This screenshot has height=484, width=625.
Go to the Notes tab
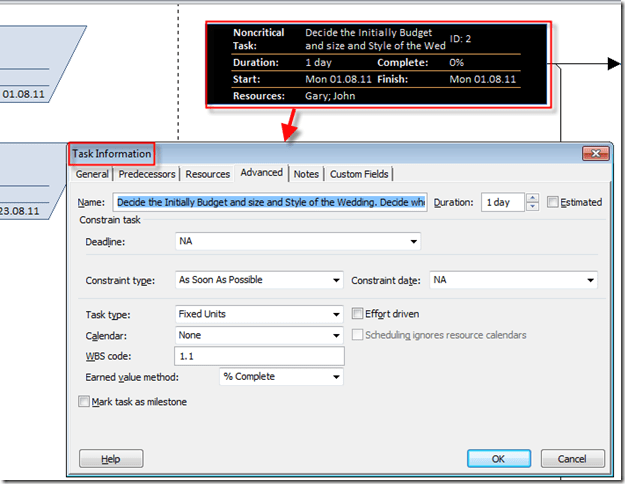click(306, 174)
